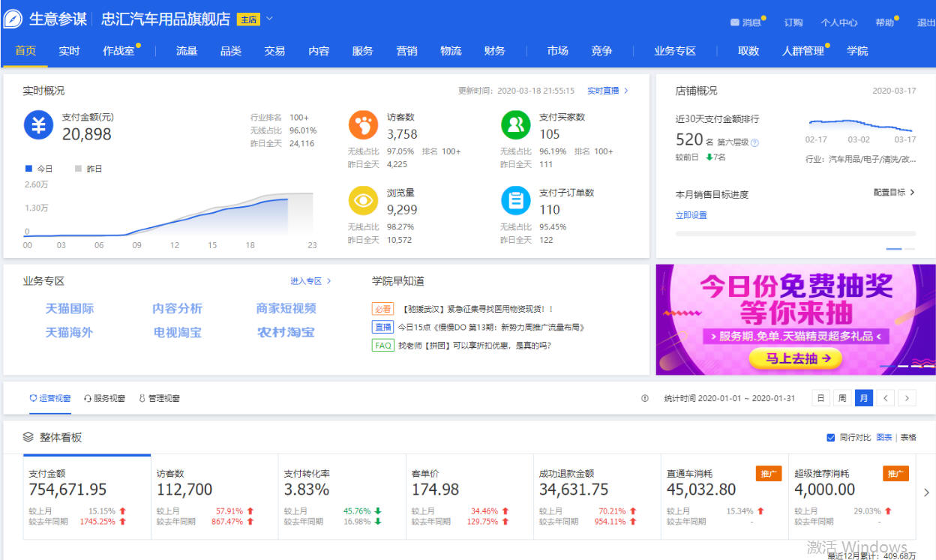Image resolution: width=936 pixels, height=560 pixels.
Task: Click the orange 推广 badge on 超级推荐消耗
Action: point(896,474)
